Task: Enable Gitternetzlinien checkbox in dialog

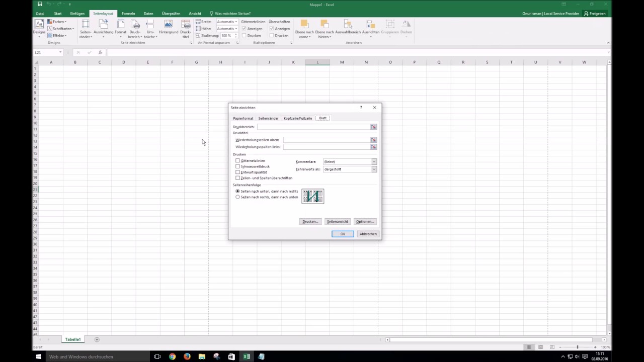Action: click(238, 161)
